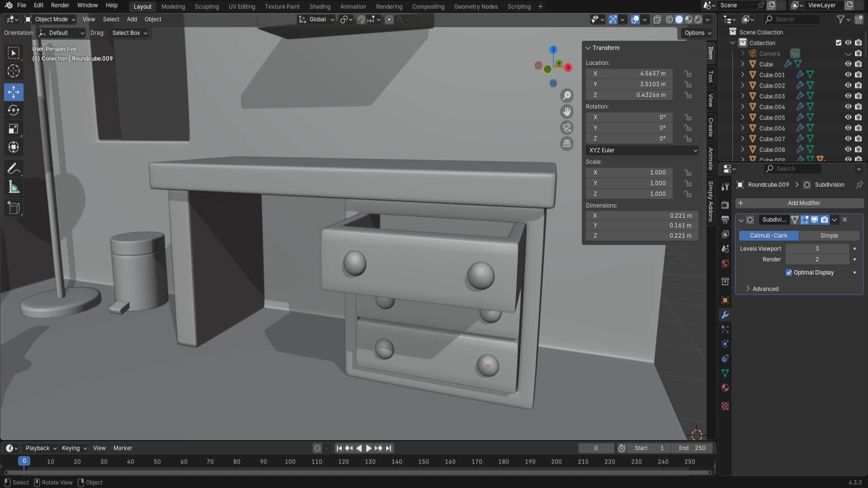Select the Add Cube tool

(14, 208)
